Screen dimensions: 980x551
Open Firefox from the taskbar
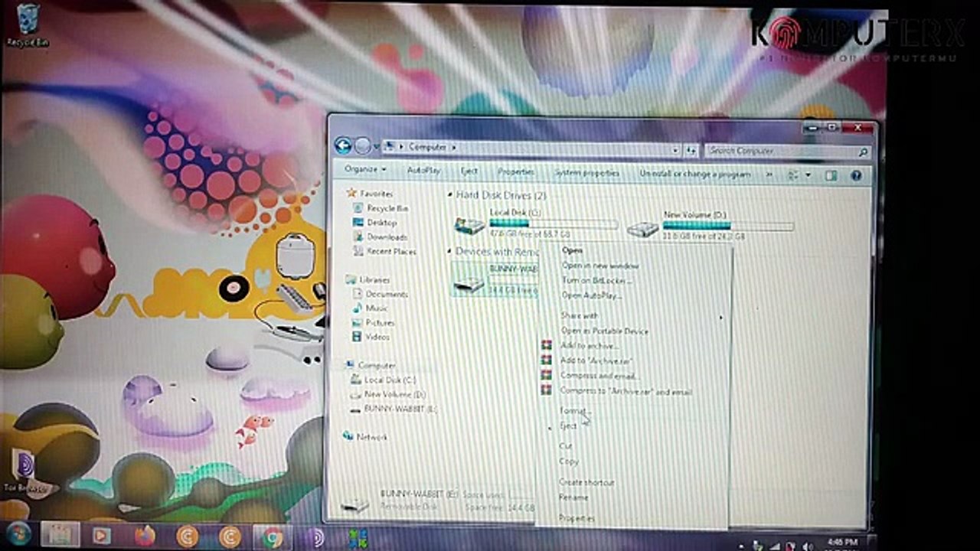[145, 536]
